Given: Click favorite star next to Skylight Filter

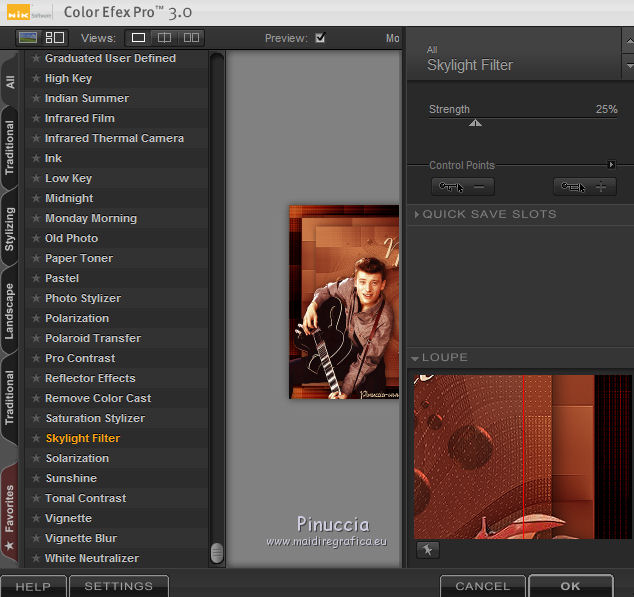Looking at the screenshot, I should [36, 438].
